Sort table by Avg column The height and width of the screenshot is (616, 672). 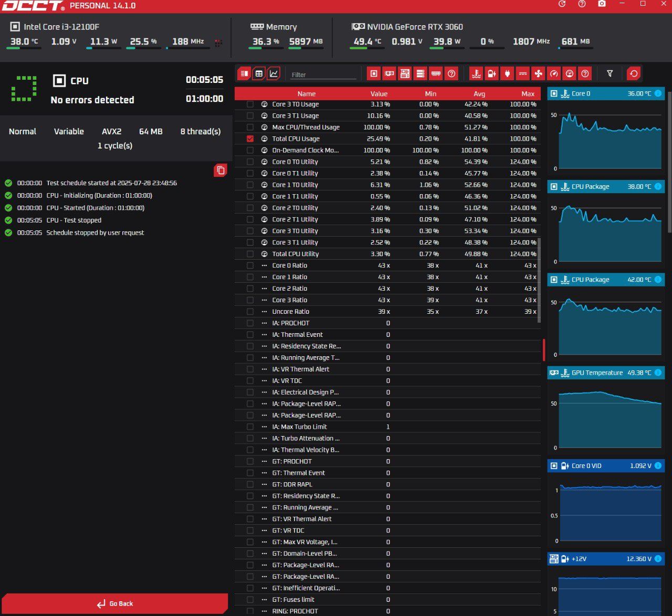479,93
